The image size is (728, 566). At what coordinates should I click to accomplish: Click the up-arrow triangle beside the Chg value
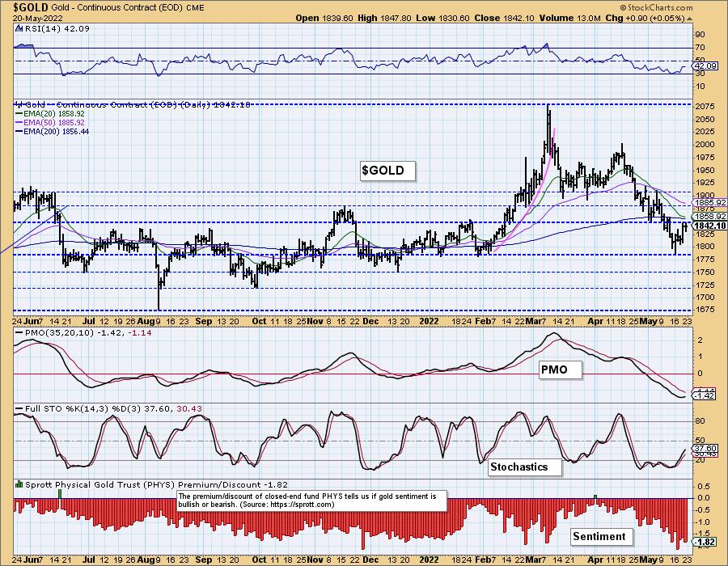689,19
